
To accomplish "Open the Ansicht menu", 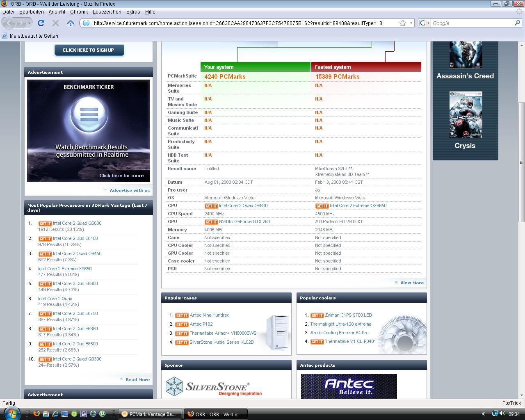I will tap(57, 12).
